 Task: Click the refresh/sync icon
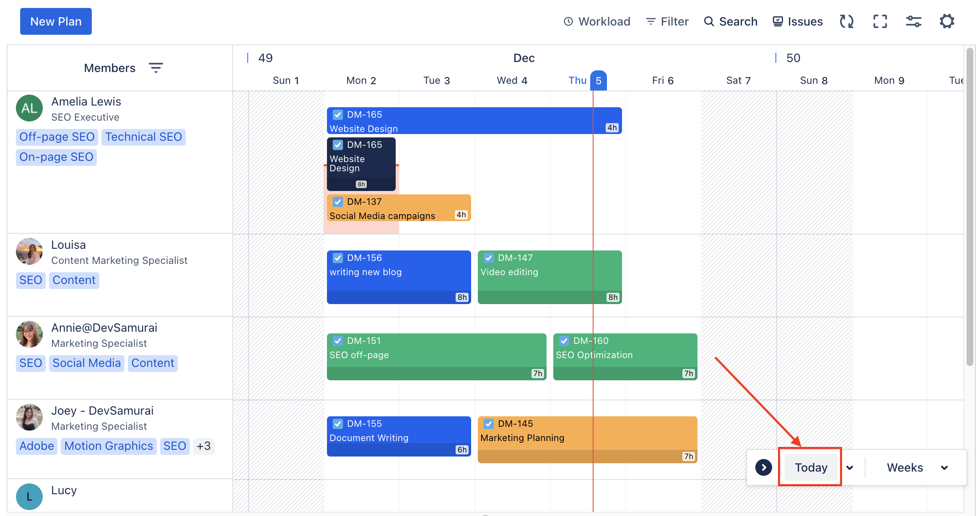(846, 21)
